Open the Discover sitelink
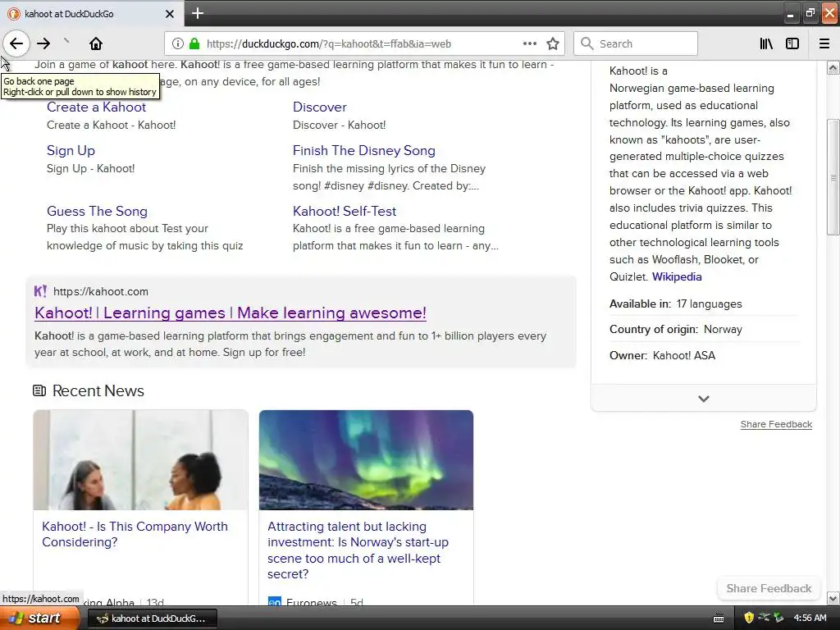840x630 pixels. 320,107
